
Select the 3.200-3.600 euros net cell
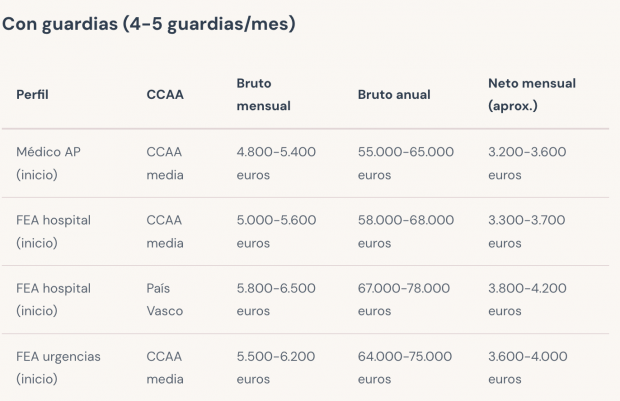tap(527, 163)
